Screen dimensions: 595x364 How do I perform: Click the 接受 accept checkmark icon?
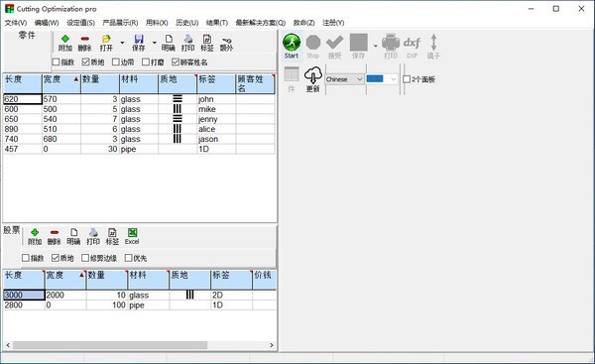click(335, 43)
